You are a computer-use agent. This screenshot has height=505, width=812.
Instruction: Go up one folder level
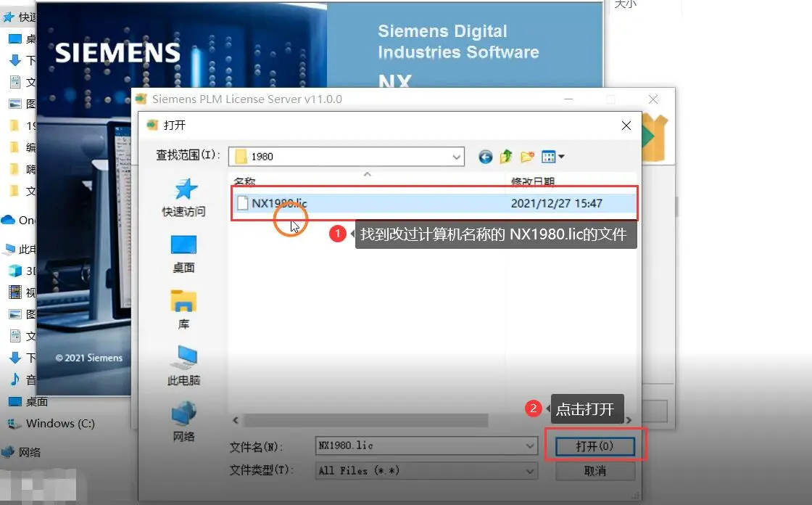pos(506,156)
